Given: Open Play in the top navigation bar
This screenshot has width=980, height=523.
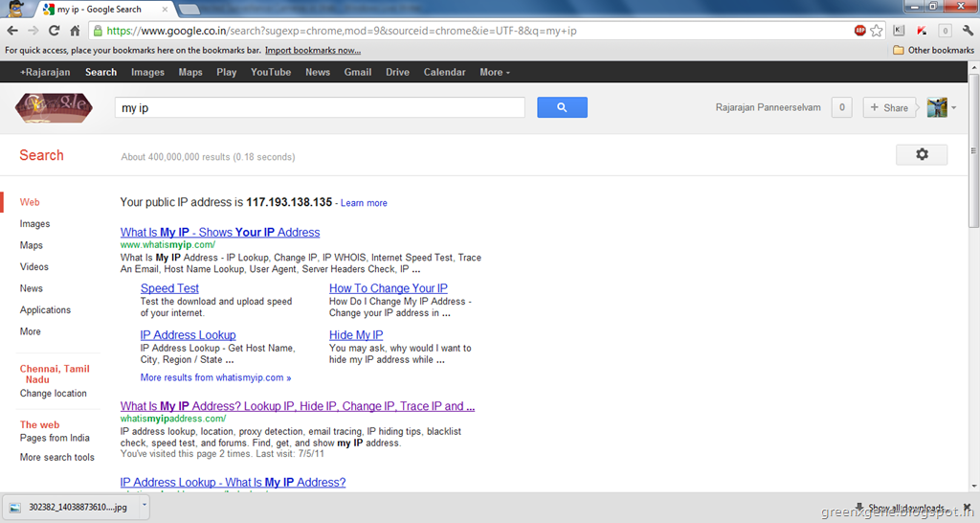Looking at the screenshot, I should [226, 72].
